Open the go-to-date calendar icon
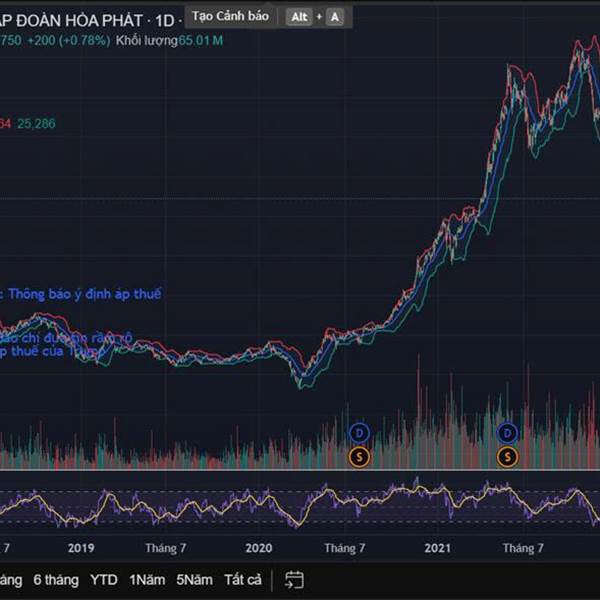 coord(294,580)
